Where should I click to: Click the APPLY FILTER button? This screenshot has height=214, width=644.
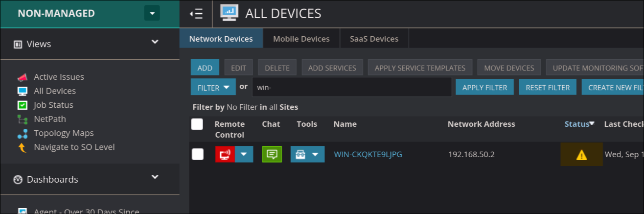coord(484,88)
